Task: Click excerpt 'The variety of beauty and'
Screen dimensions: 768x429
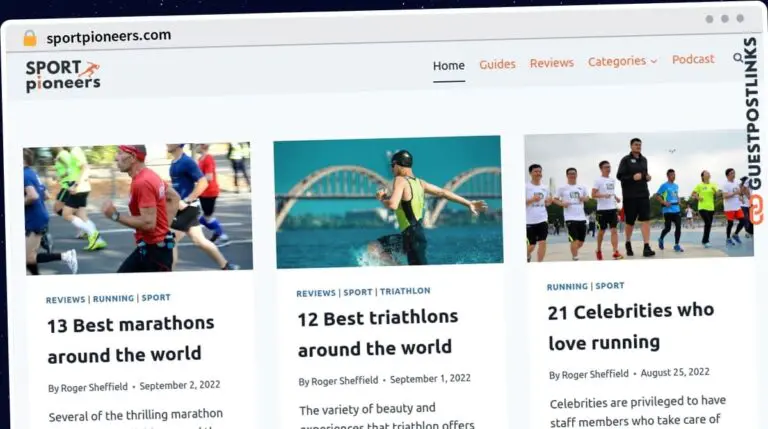Action: coord(367,409)
